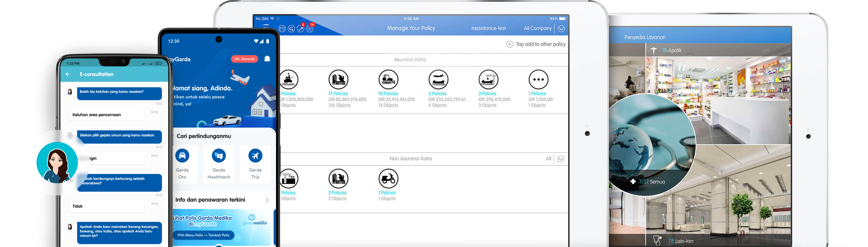Screen dimensions: 868x247
Task: Open the envelope messages icon
Action: pos(282,29)
